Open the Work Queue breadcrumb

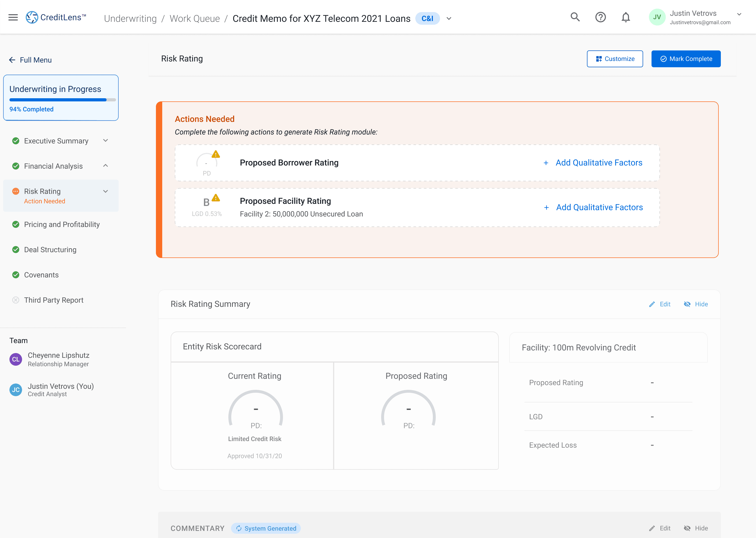tap(195, 19)
